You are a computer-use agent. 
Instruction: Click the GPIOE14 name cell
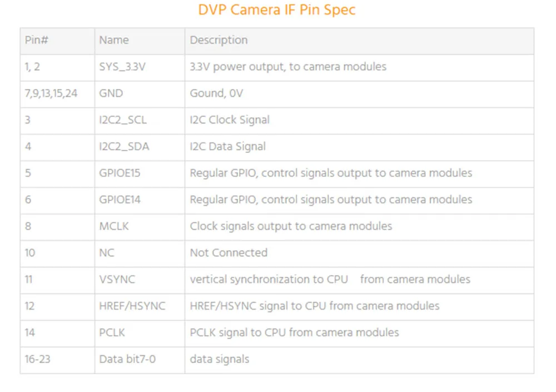point(140,201)
